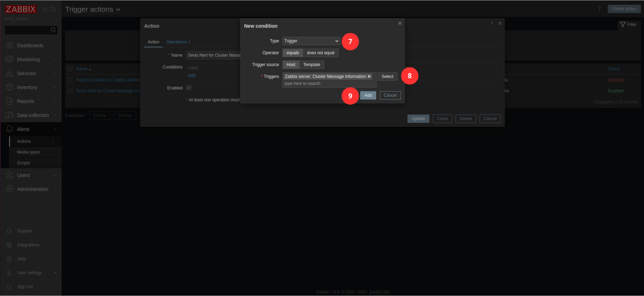Click the Administration gear icon in sidebar
This screenshot has height=296, width=644.
point(9,189)
